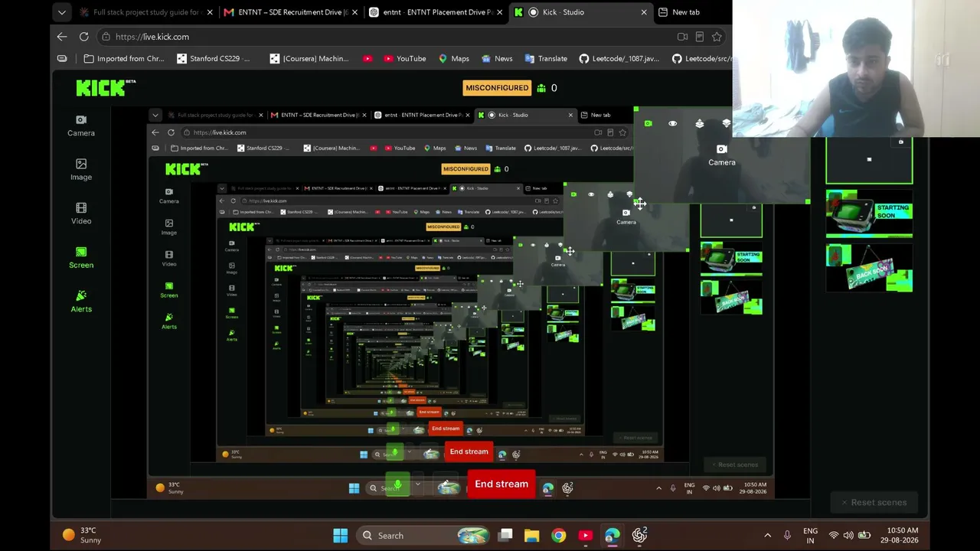Toggle camera overlay visibility eye icon

coord(673,123)
